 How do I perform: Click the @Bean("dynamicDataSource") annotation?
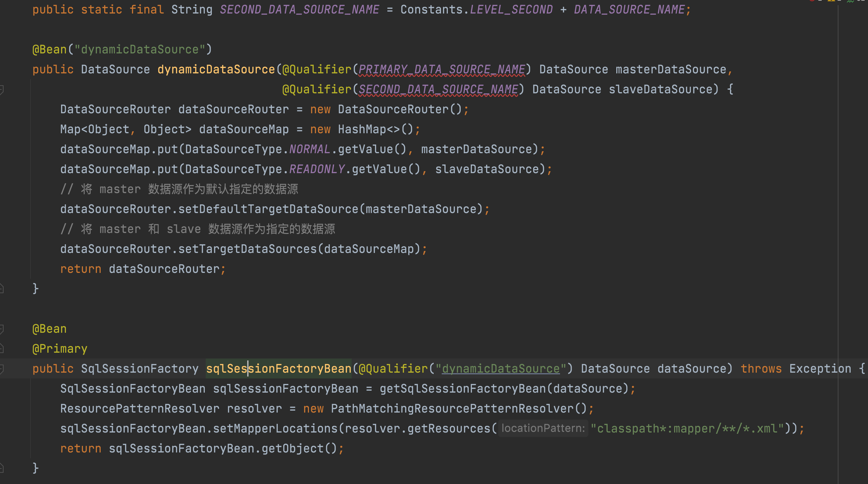tap(122, 50)
